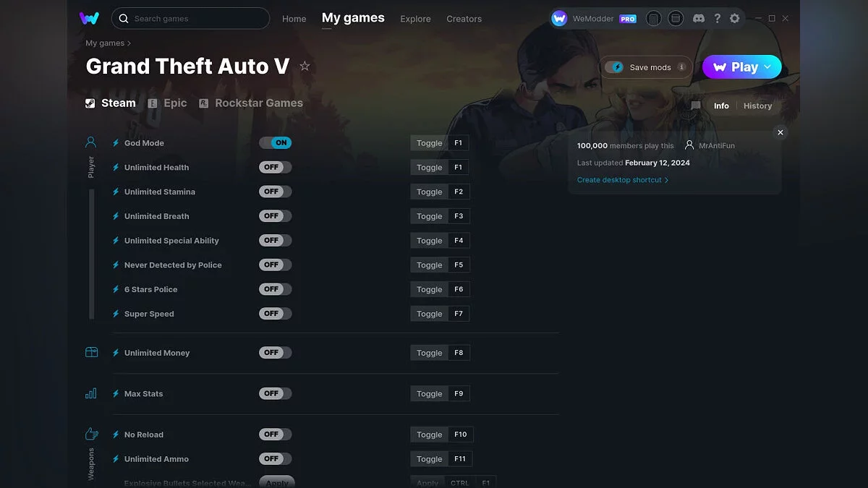Image resolution: width=868 pixels, height=488 pixels.
Task: Click the help question mark icon
Action: pyautogui.click(x=717, y=18)
